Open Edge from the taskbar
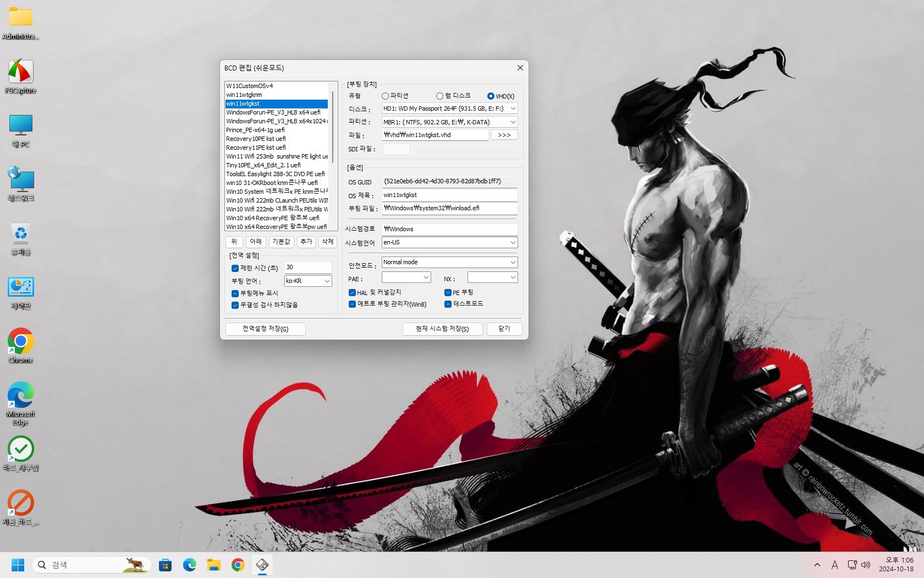The image size is (924, 578). (x=190, y=565)
